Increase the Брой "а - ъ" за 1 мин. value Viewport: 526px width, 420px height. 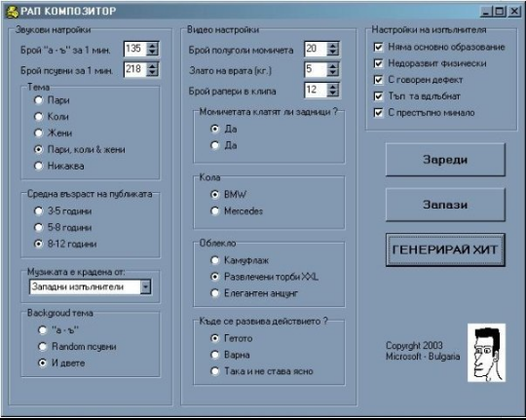(152, 46)
